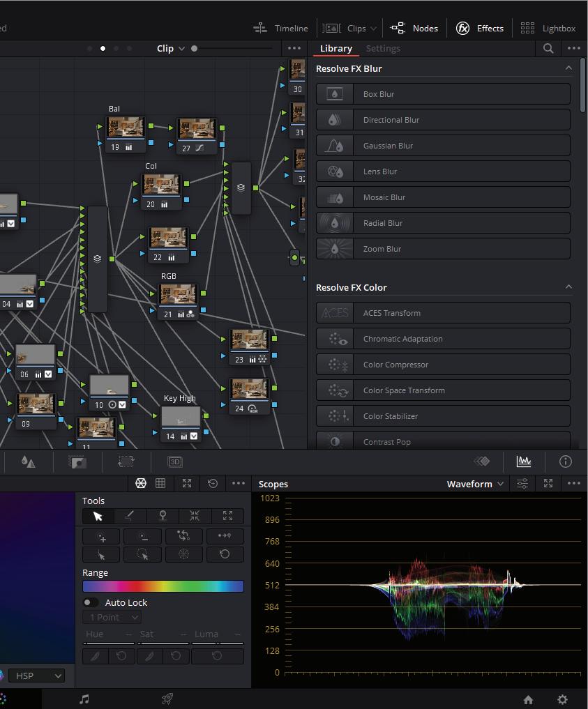Select the Library tab
Screen dimensions: 588x709
pyautogui.click(x=336, y=48)
